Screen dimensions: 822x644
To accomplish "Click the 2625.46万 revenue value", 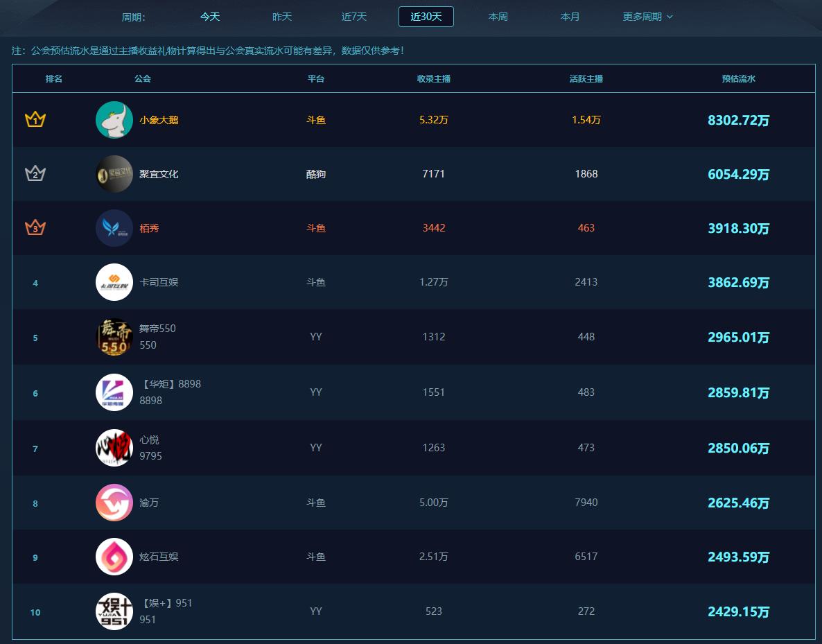I will [739, 503].
